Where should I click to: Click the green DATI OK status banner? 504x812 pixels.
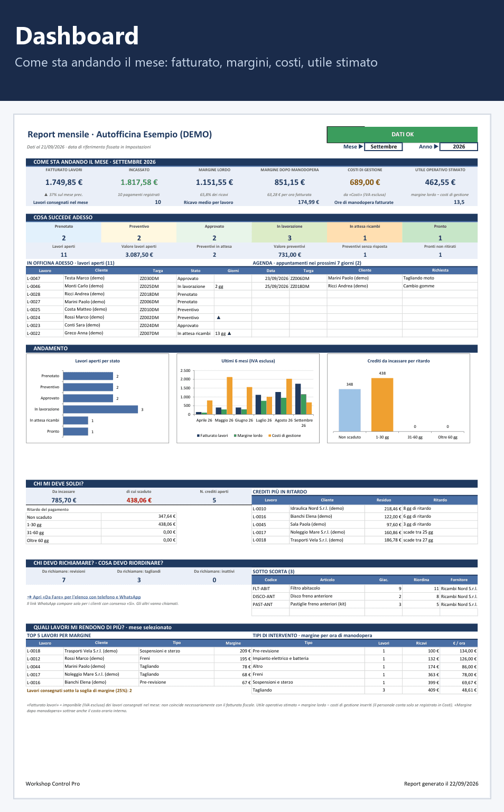tap(402, 134)
